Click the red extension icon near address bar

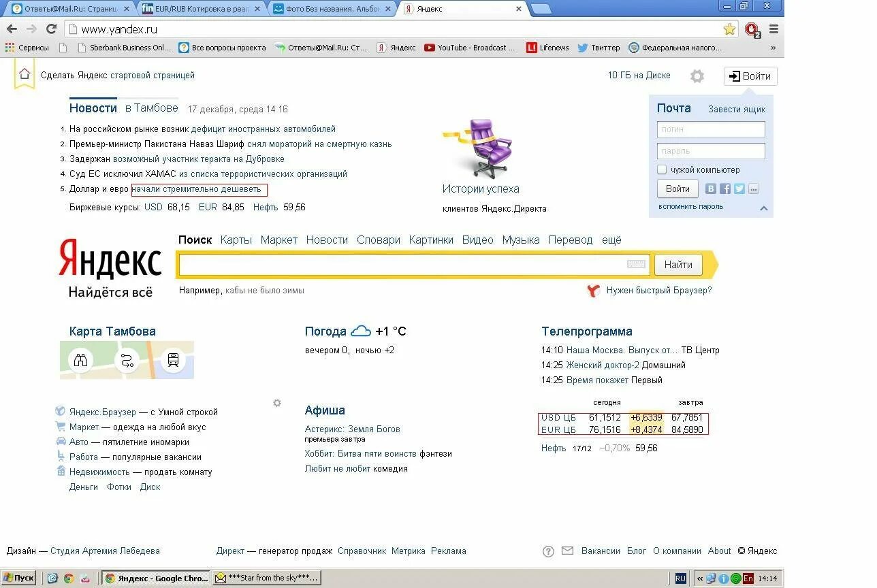[752, 30]
